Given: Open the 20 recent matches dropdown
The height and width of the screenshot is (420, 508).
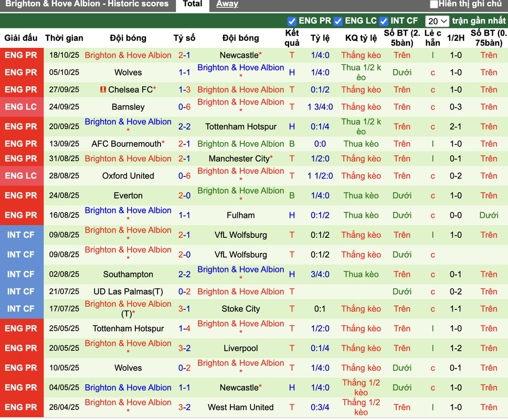Looking at the screenshot, I should point(437,22).
